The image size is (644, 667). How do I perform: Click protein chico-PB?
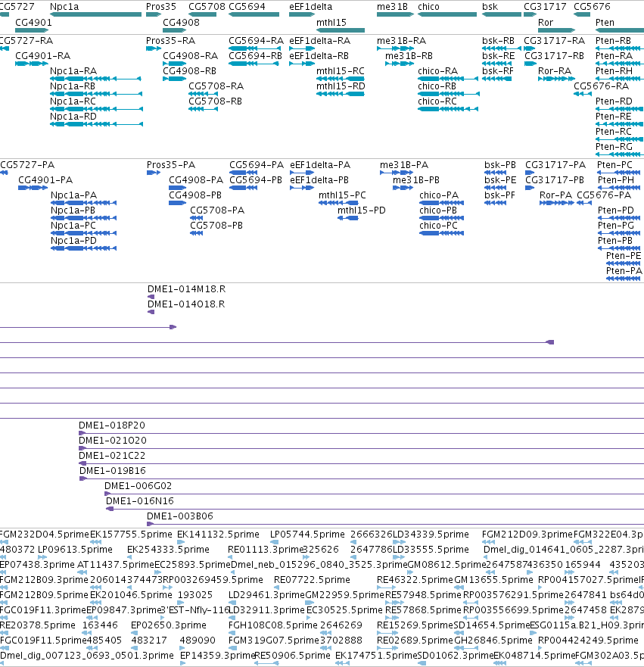(x=438, y=210)
